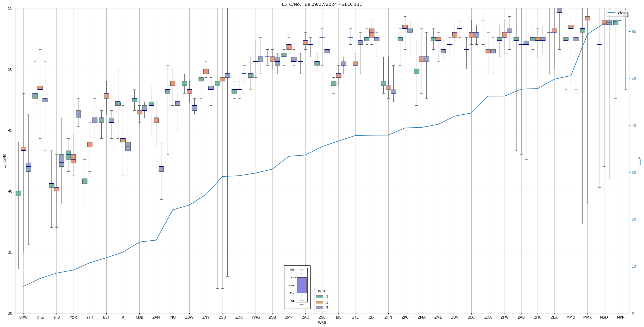Click the chart title L5_C/No GEO: 131
The image size is (644, 327).
[x=322, y=4]
